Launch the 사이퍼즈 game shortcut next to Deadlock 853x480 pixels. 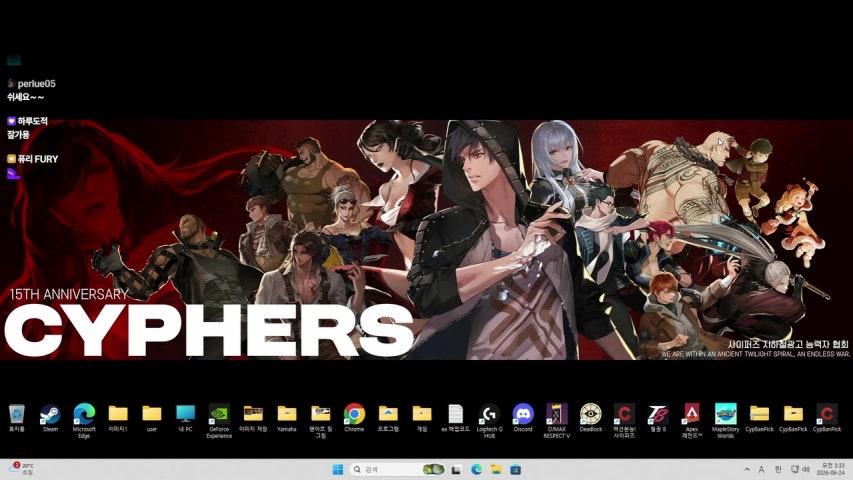pos(624,421)
